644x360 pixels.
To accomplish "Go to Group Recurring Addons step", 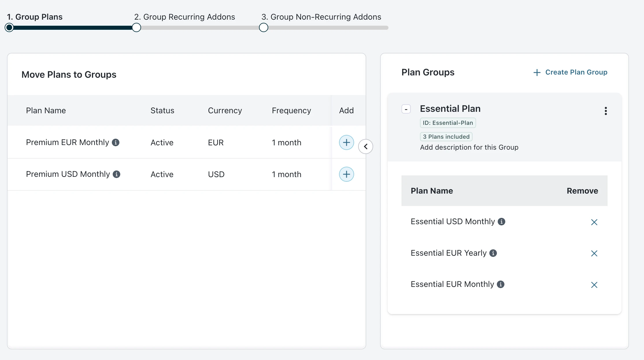I will [184, 17].
